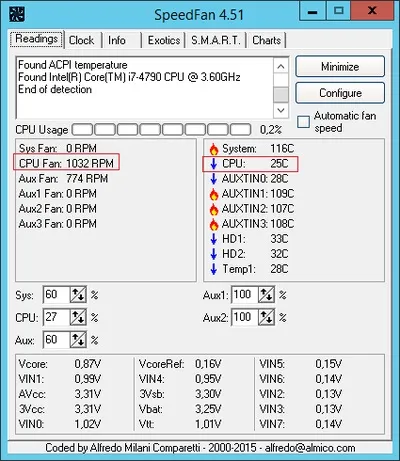Select the 'Sys Fan: 0 RPM' reading
The image size is (400, 461).
tap(58, 148)
